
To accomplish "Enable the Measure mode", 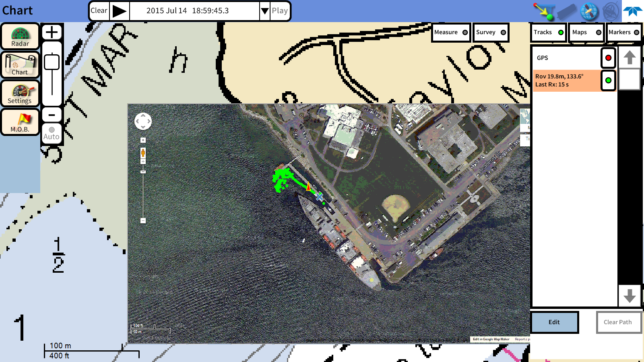I will (451, 33).
